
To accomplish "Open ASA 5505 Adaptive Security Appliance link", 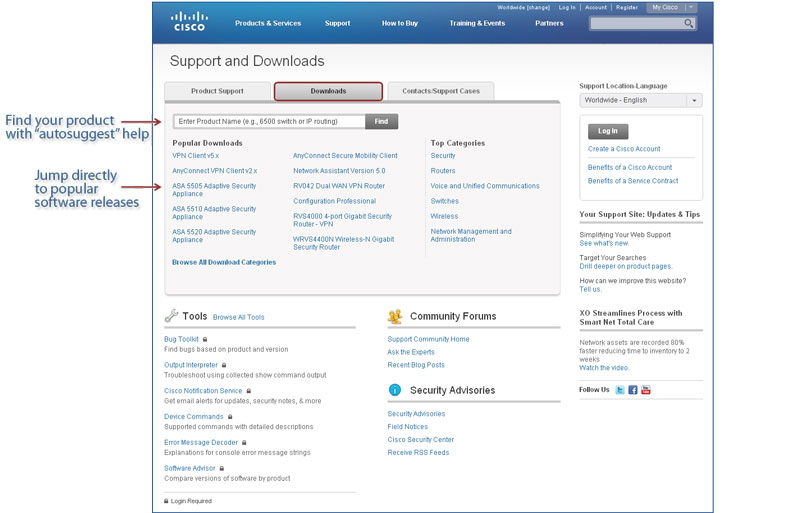I will point(214,190).
